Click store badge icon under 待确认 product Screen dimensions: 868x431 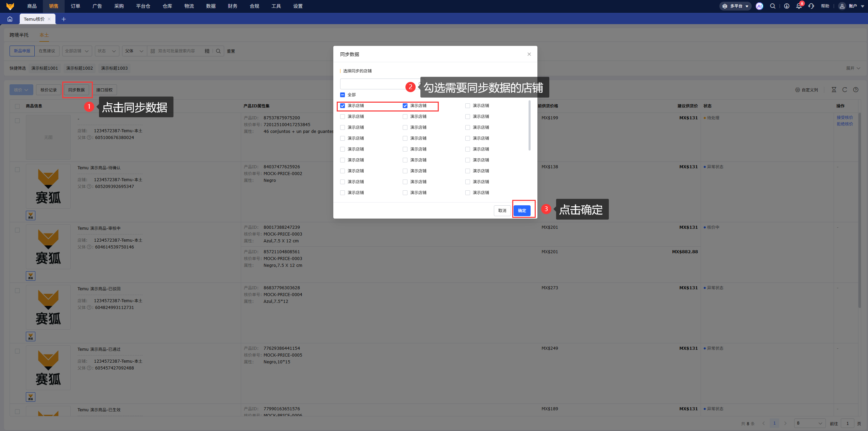point(31,215)
